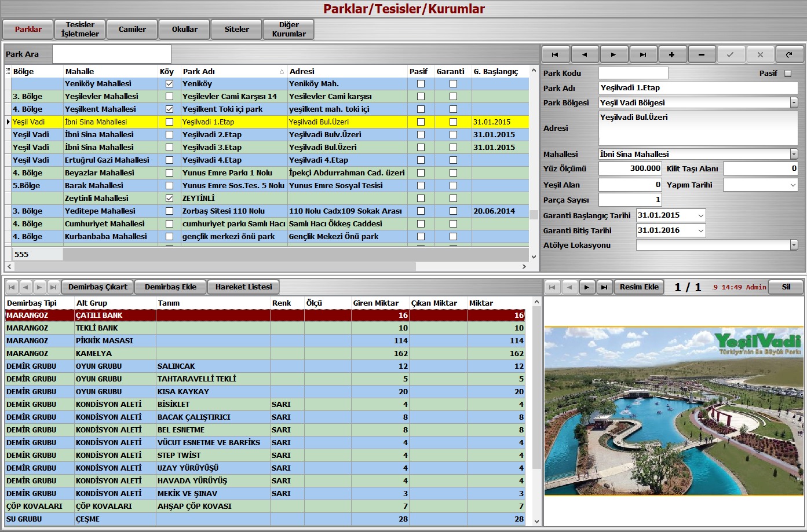Delete current park record with minus icon
This screenshot has height=532, width=807.
pos(702,54)
